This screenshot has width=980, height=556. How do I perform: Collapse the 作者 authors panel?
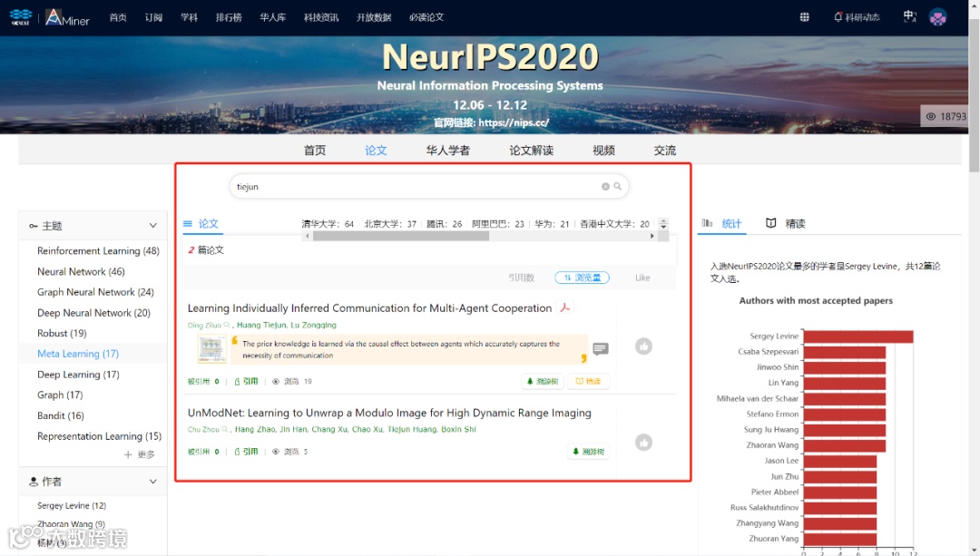pos(153,482)
